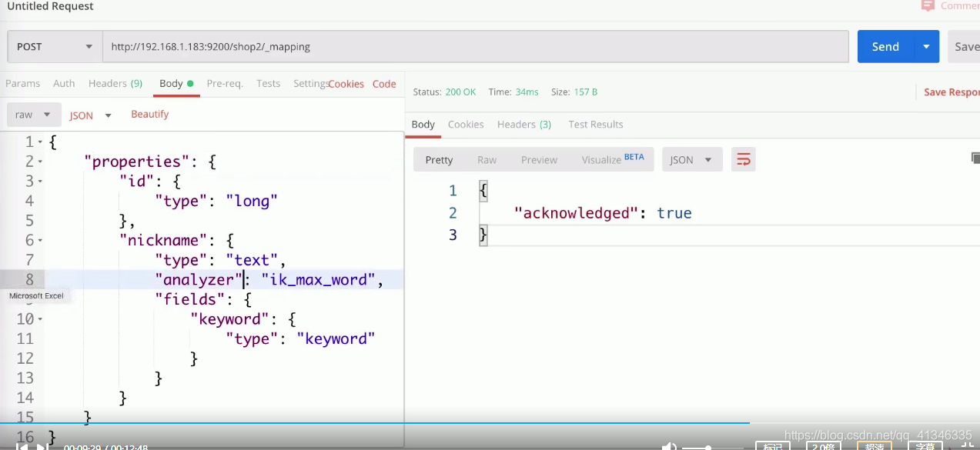Open the response Headers (3) tab

524,124
